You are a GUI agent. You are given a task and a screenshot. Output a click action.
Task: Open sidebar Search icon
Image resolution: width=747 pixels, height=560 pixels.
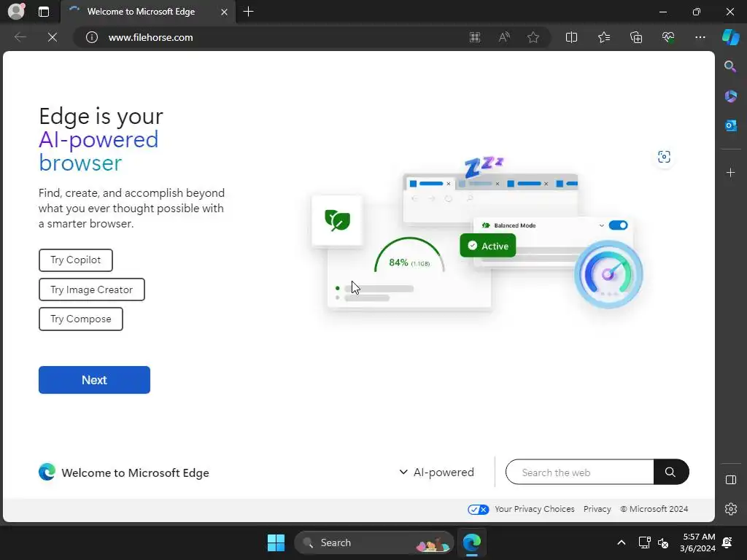[730, 66]
